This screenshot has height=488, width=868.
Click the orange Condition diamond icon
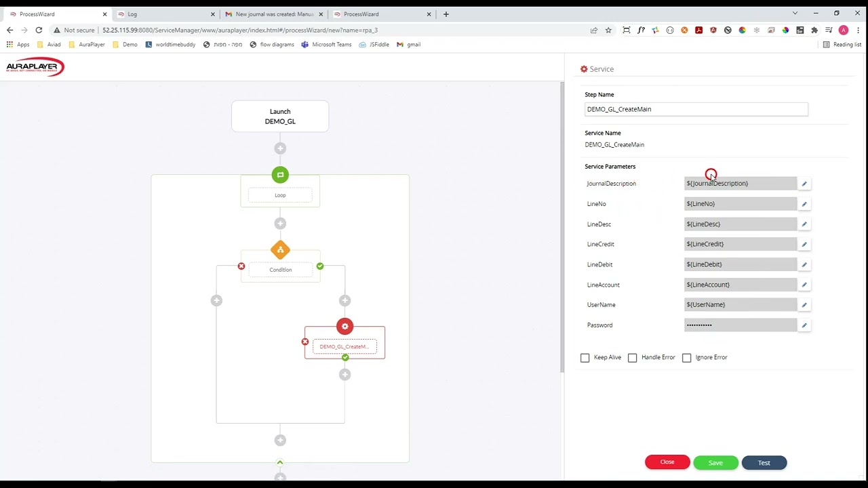point(280,249)
